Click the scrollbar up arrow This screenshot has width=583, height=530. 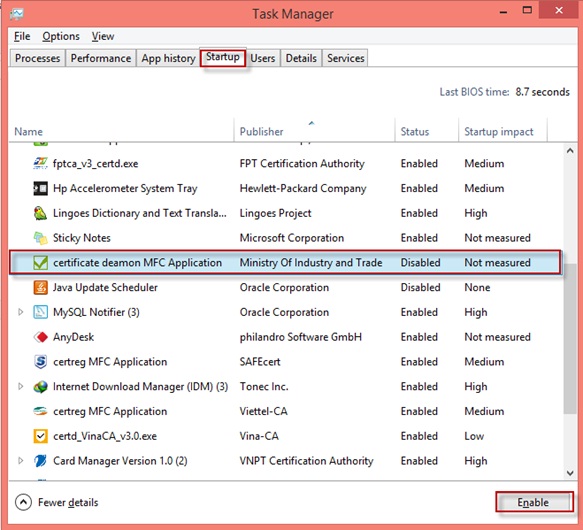[x=570, y=151]
